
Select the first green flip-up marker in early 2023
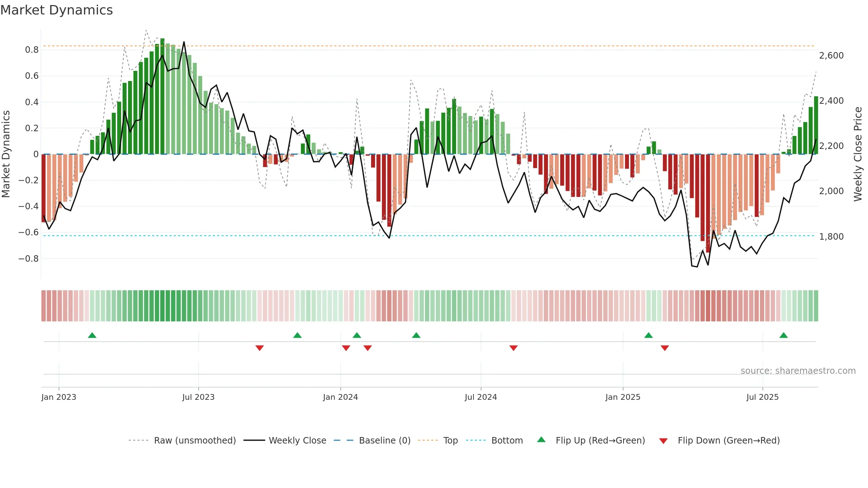tap(92, 335)
